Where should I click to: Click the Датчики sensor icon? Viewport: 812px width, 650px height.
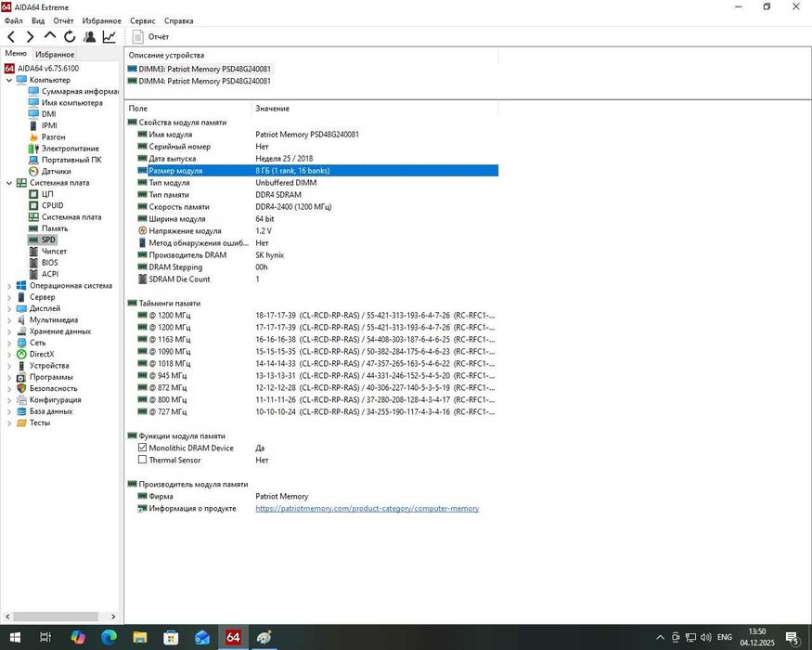(x=33, y=171)
